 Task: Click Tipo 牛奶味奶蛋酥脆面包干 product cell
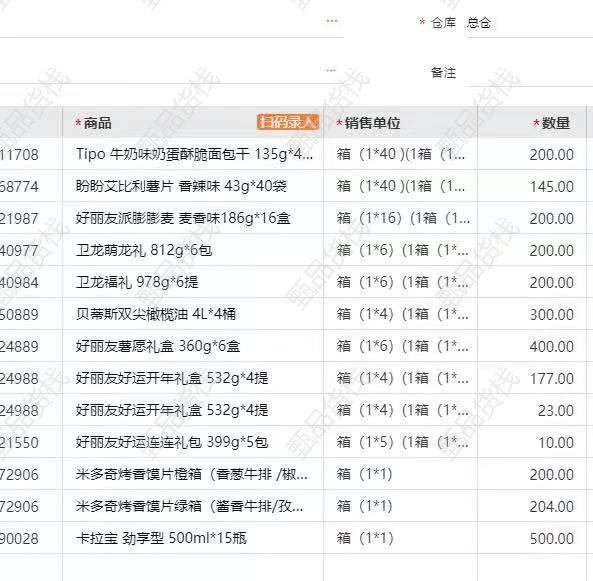pyautogui.click(x=193, y=154)
